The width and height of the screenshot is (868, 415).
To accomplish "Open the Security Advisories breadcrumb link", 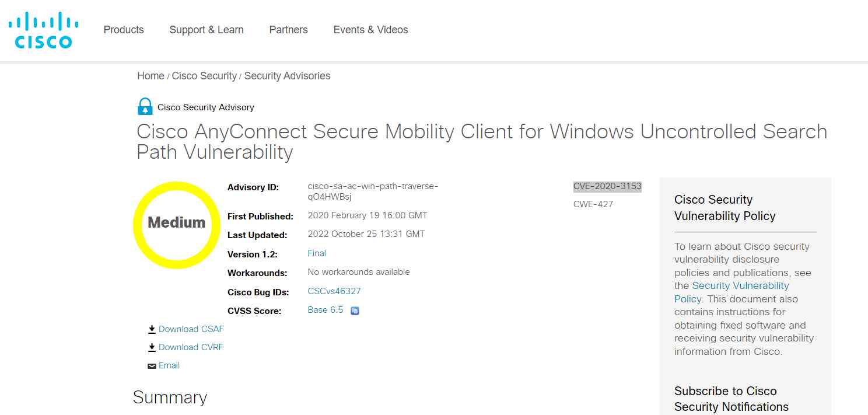I will click(286, 75).
